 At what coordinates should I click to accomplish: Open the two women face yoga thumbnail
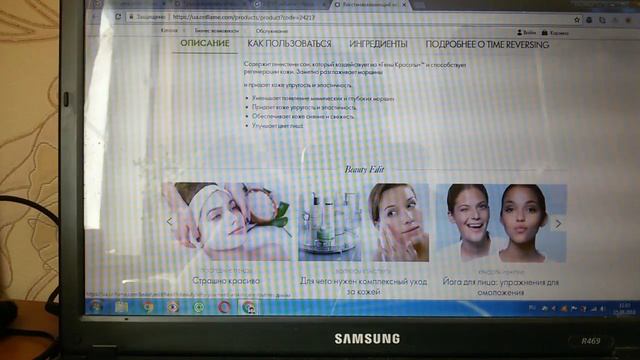[x=501, y=223]
